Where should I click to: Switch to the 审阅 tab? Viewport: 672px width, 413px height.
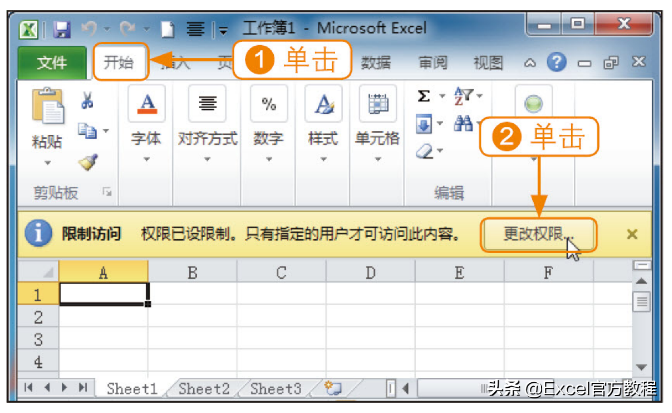433,63
